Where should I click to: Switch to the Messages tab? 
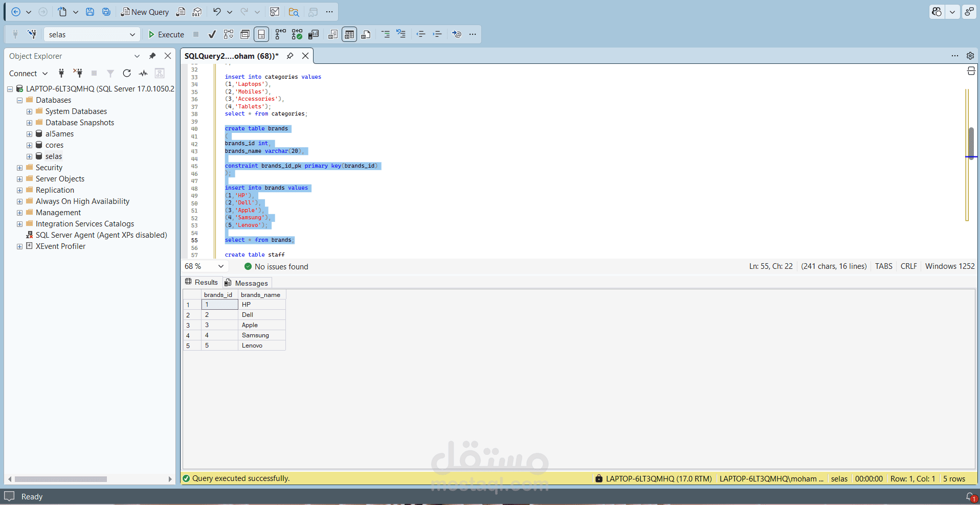(x=247, y=283)
